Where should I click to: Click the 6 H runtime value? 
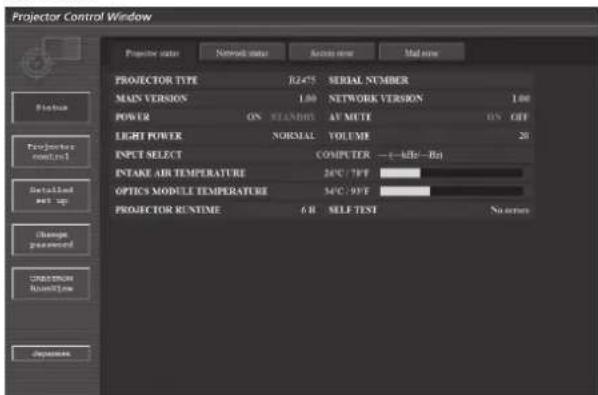[308, 210]
